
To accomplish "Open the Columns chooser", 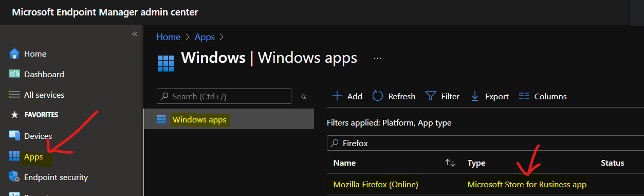I will [x=543, y=96].
